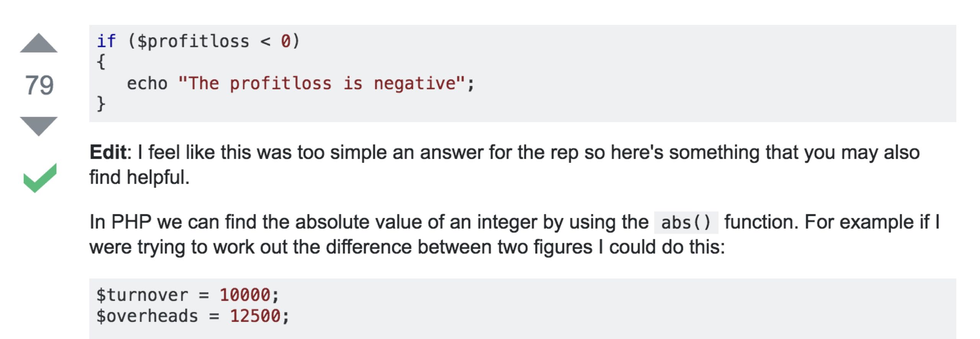Click the value 12500 in the code
The image size is (980, 339).
pyautogui.click(x=255, y=316)
